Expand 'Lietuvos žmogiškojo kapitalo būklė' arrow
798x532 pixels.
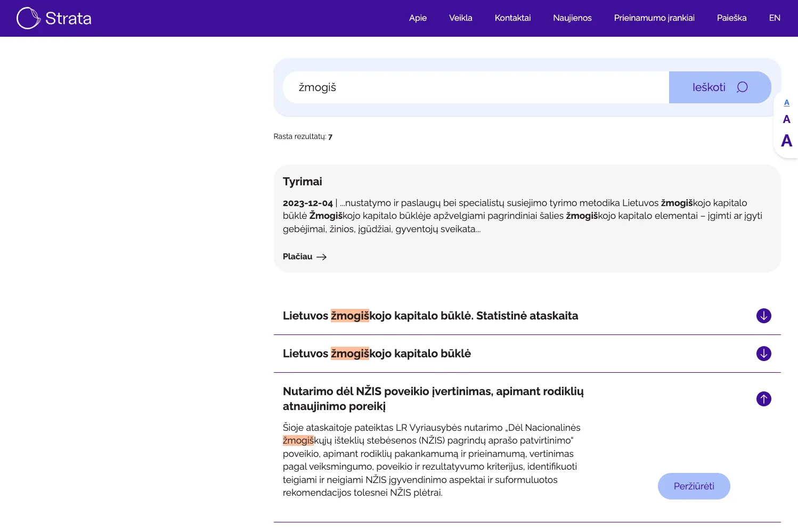(x=763, y=354)
